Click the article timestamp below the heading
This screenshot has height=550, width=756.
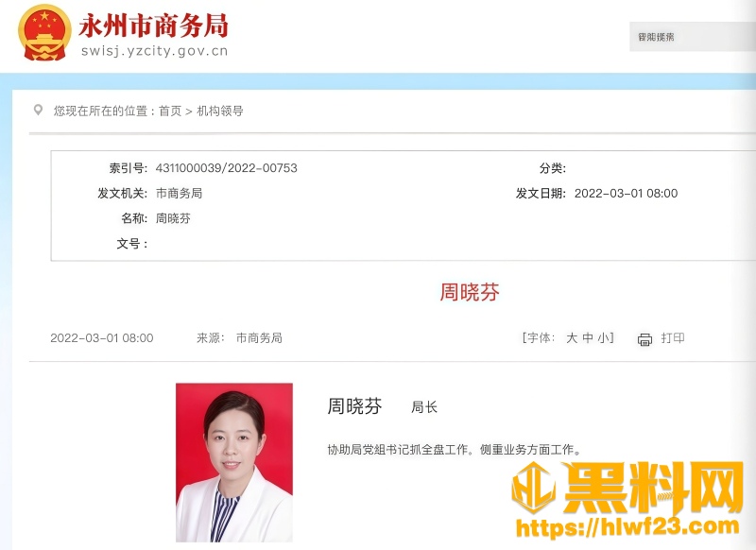pyautogui.click(x=102, y=338)
